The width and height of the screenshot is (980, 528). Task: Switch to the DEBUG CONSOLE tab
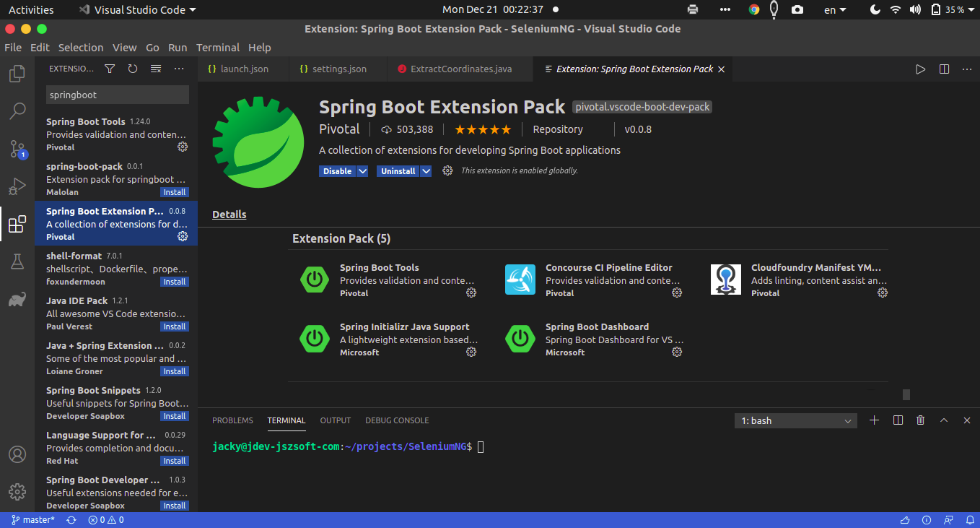click(x=397, y=420)
